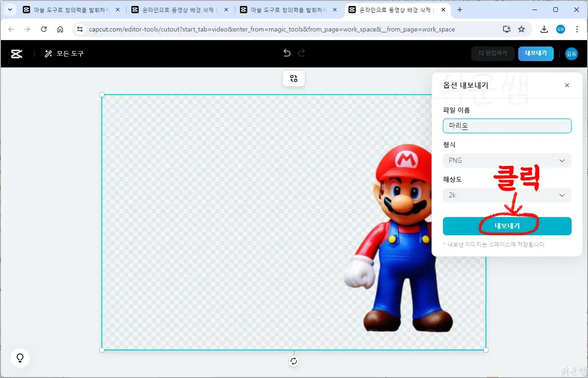This screenshot has width=588, height=378.
Task: Go to the browser home page
Action: (60, 29)
